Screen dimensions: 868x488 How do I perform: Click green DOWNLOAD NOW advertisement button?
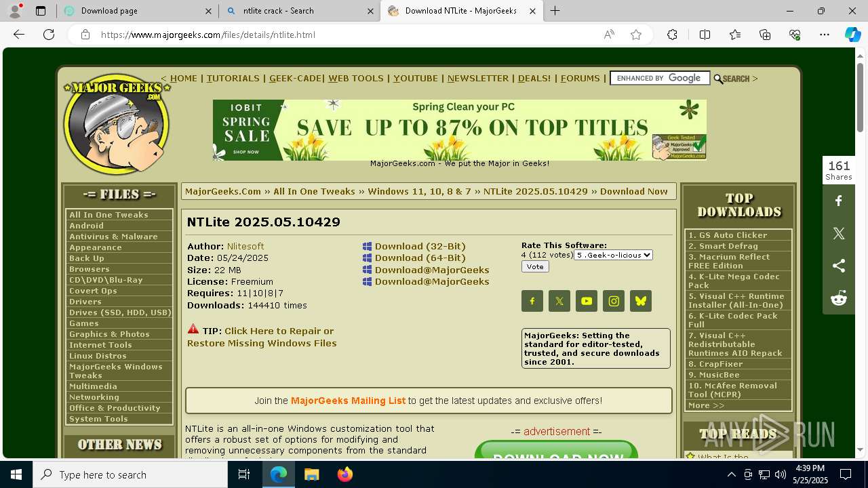556,450
